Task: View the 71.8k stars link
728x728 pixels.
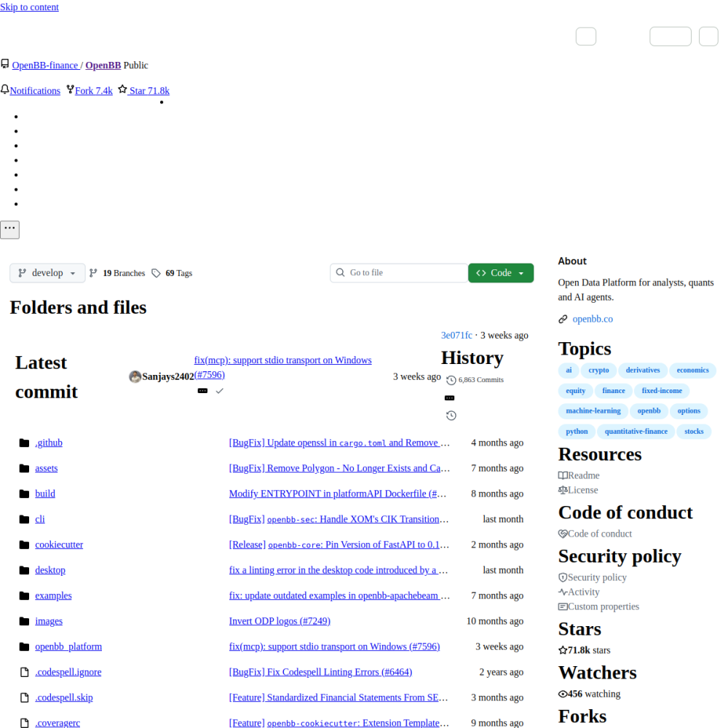Action: 584,650
